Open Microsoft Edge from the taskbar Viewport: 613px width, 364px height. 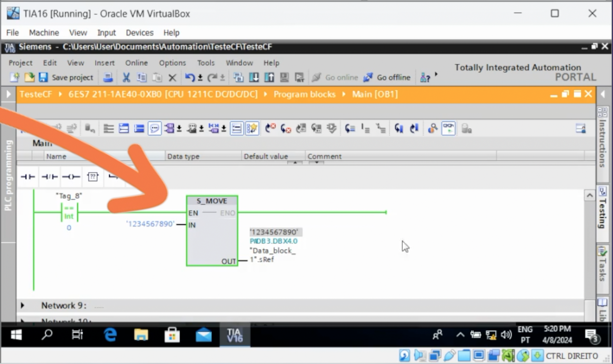click(110, 335)
